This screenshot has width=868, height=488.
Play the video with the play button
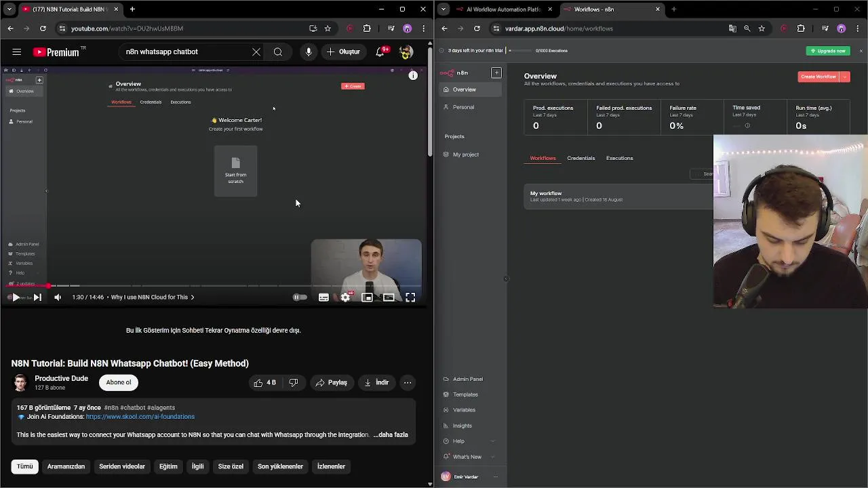click(x=16, y=297)
